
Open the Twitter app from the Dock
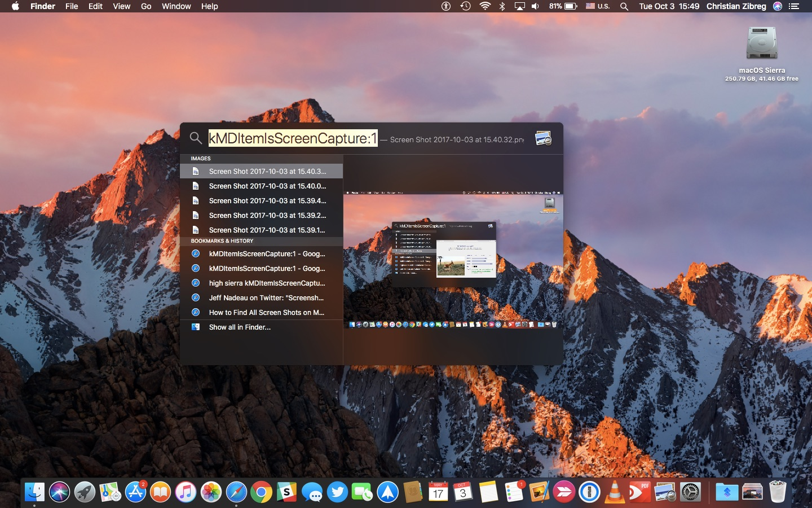[x=337, y=492]
